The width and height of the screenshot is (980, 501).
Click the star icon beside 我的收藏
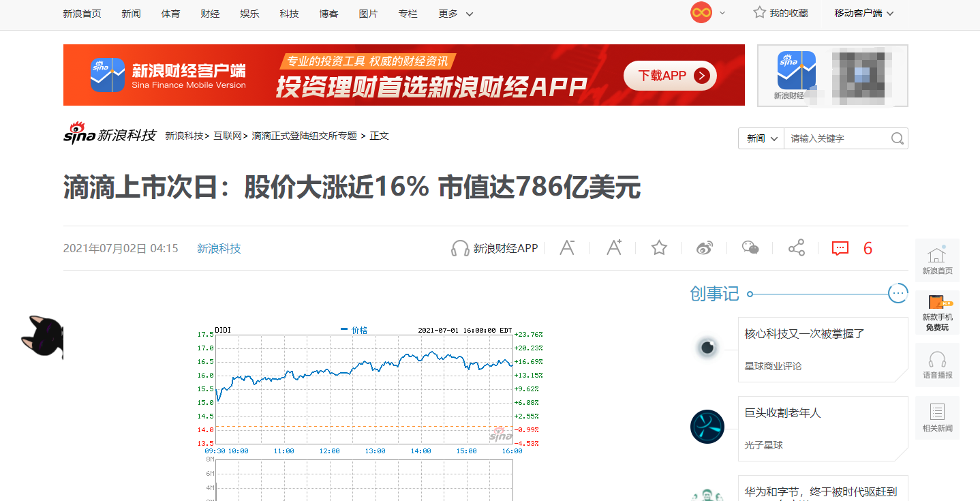(759, 12)
